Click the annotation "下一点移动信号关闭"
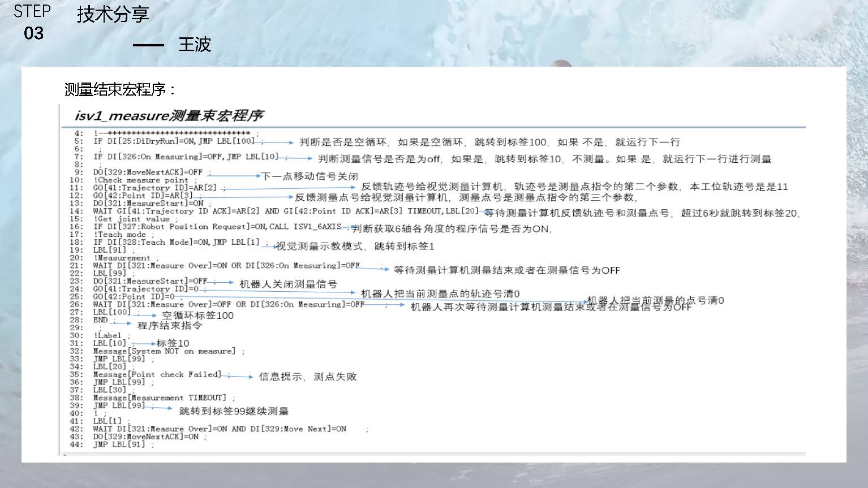 point(310,176)
